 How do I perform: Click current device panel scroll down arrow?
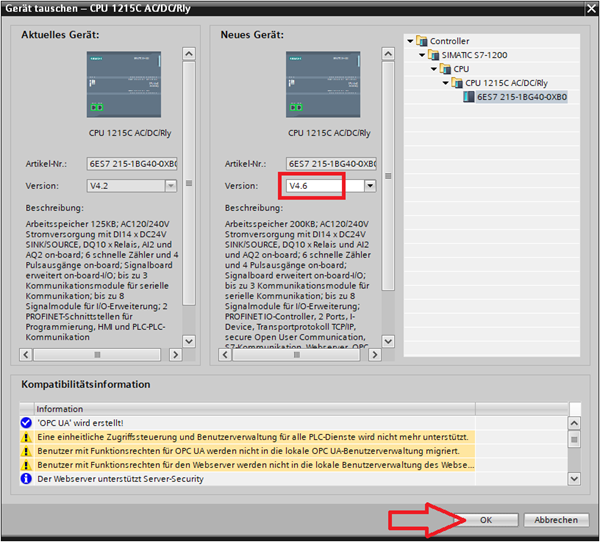(189, 341)
